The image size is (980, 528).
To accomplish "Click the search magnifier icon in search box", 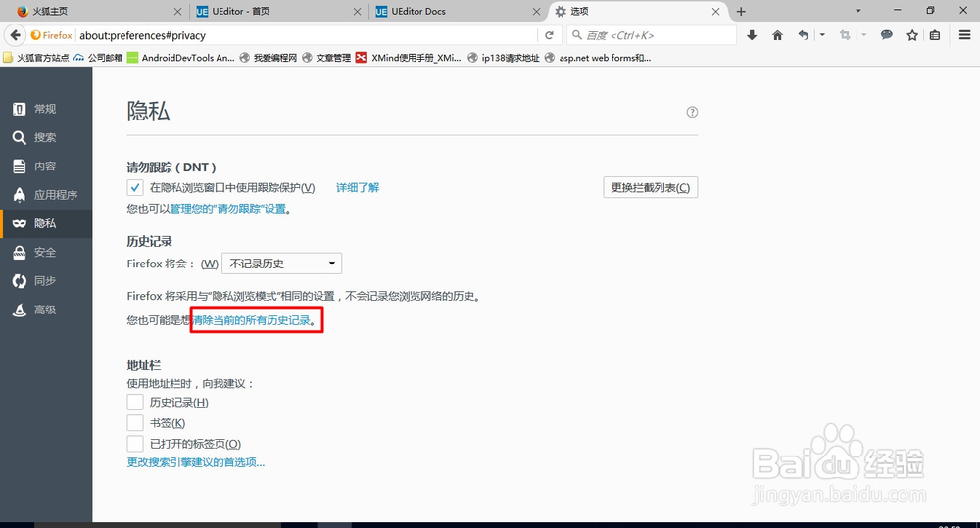I will pyautogui.click(x=577, y=35).
